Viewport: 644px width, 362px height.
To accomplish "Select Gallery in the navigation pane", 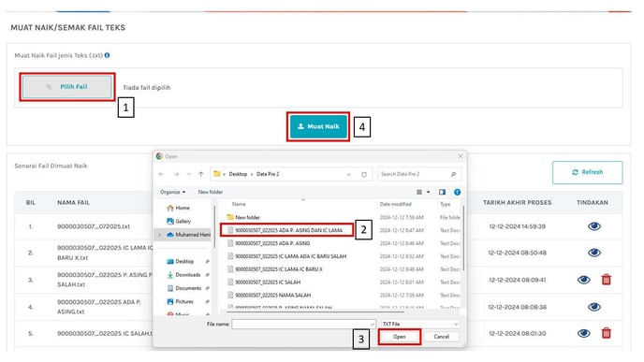I will coord(179,221).
